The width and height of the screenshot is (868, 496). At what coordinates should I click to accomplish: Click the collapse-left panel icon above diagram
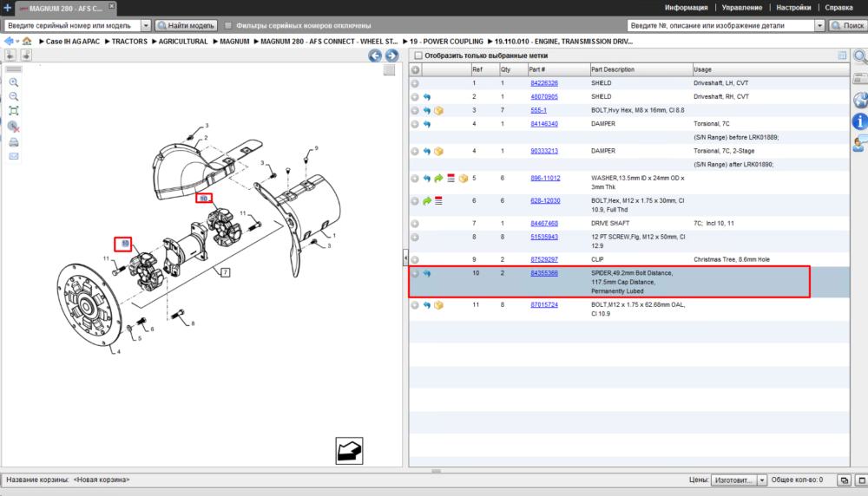pos(10,55)
